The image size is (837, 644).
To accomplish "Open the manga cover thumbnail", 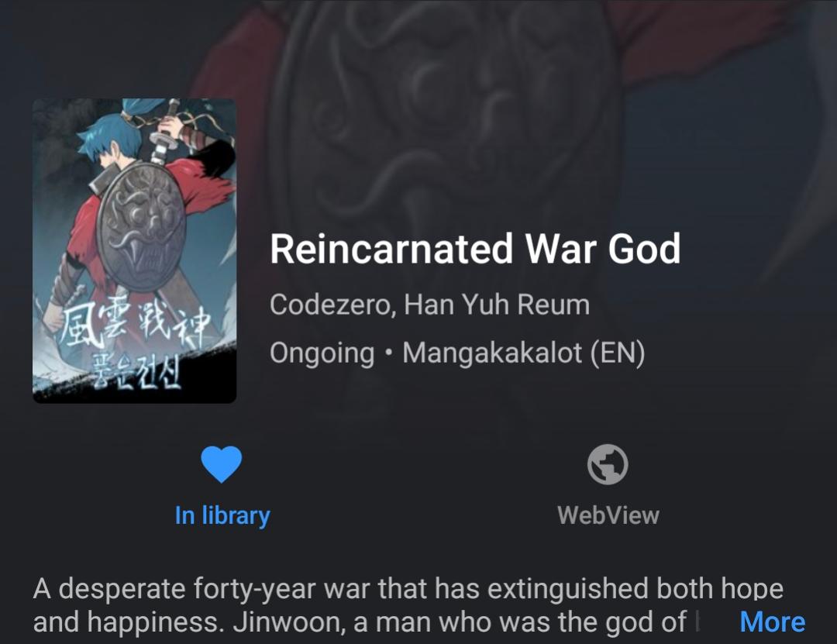I will [x=135, y=250].
